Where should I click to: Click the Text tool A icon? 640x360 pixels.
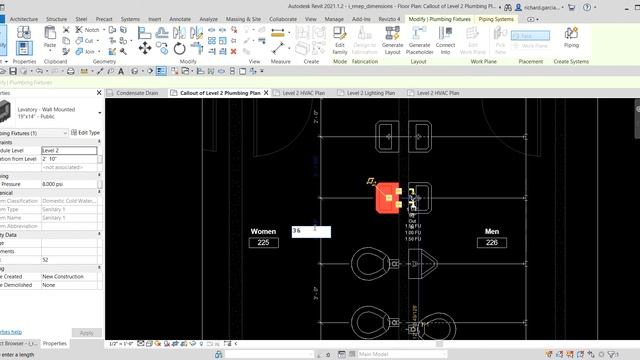pos(121,71)
